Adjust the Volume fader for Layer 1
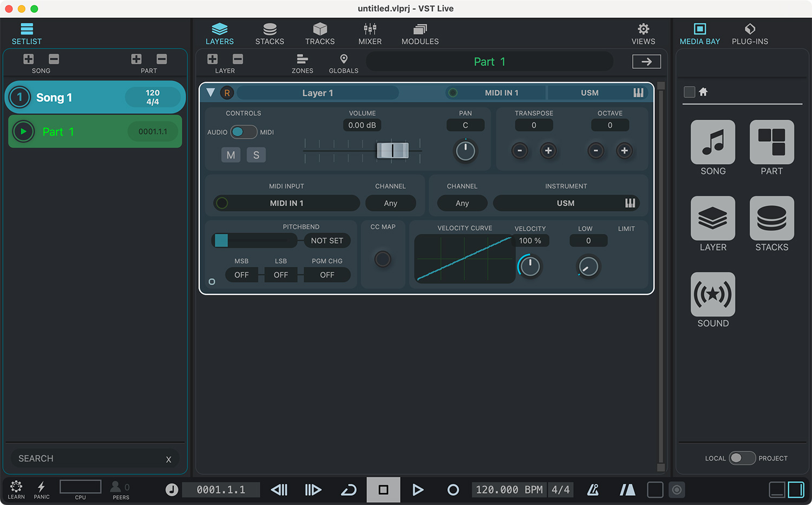The width and height of the screenshot is (812, 505). pyautogui.click(x=392, y=150)
